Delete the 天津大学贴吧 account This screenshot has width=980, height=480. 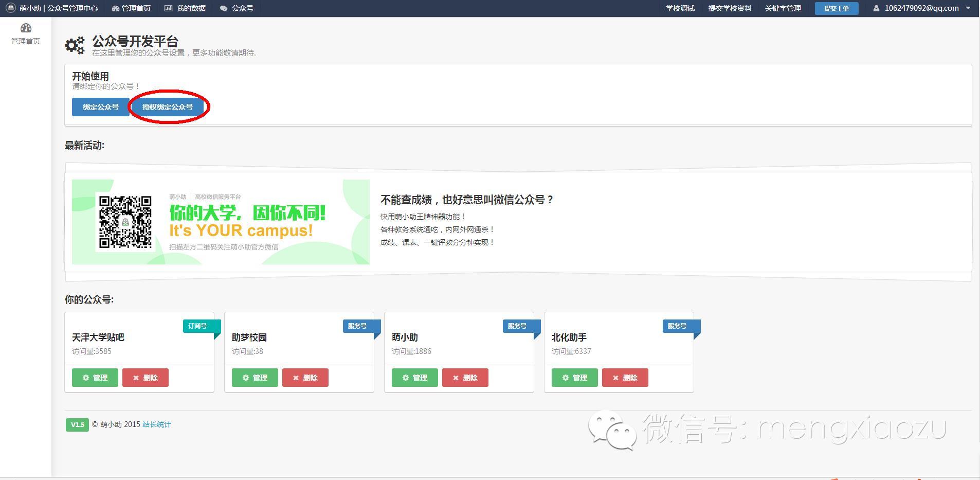[146, 378]
